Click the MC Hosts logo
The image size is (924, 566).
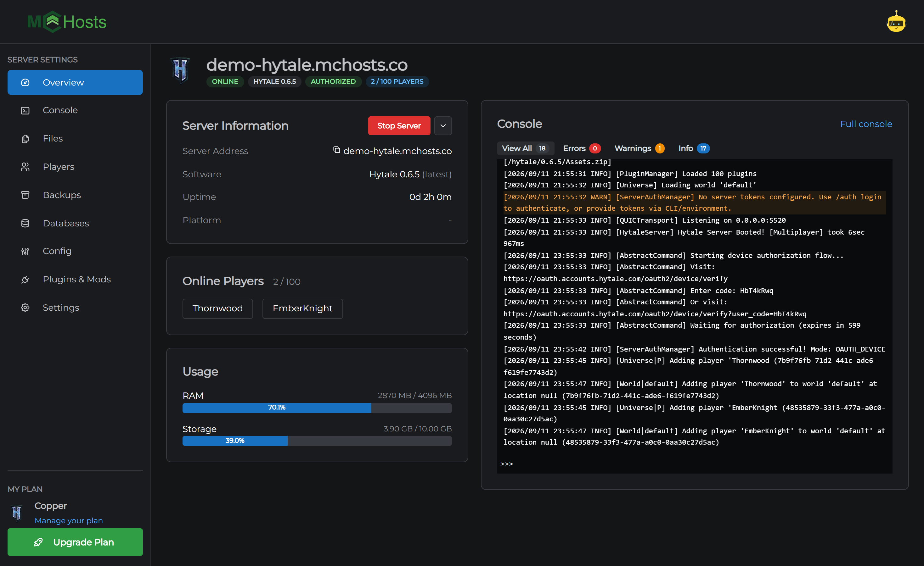tap(67, 22)
